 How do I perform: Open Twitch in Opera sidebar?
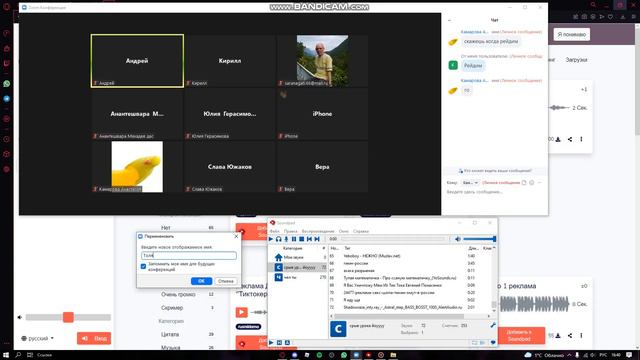[x=7, y=63]
